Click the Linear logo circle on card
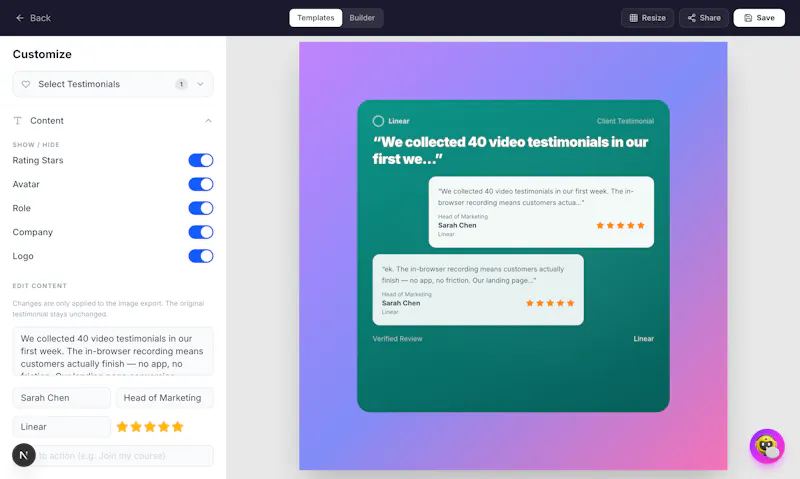 coord(378,121)
